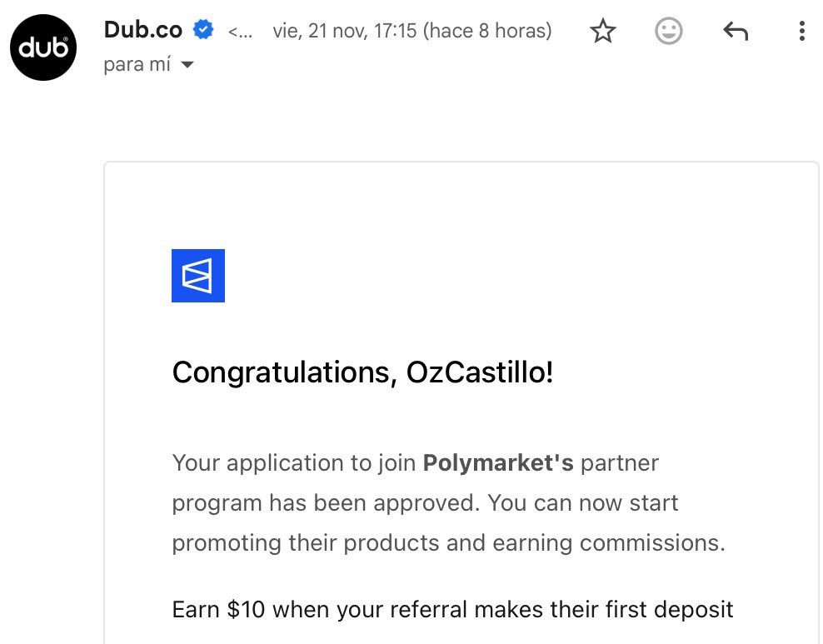The image size is (823, 644).
Task: Reply to the Dub.co email
Action: [735, 32]
